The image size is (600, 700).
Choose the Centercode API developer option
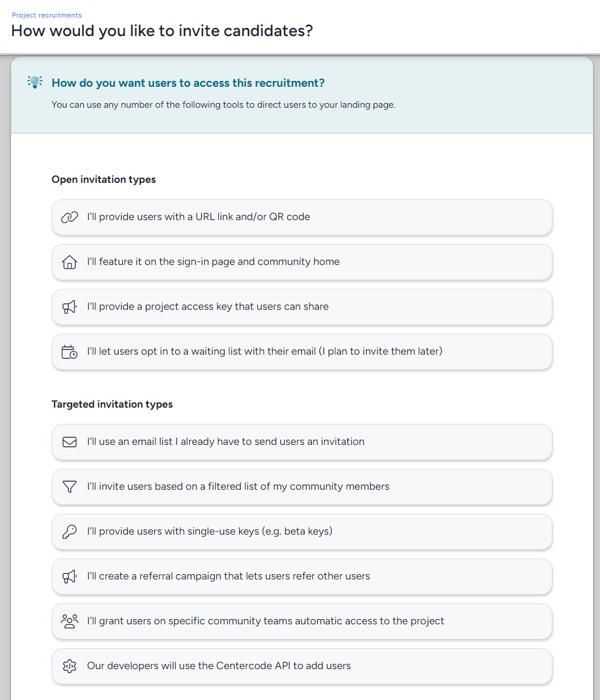pos(302,666)
